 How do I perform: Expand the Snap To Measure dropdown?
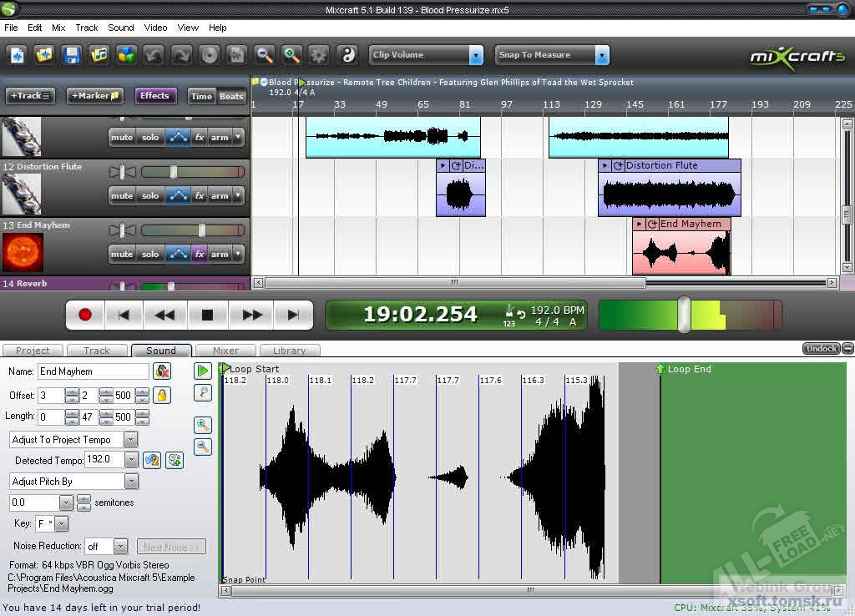[601, 55]
